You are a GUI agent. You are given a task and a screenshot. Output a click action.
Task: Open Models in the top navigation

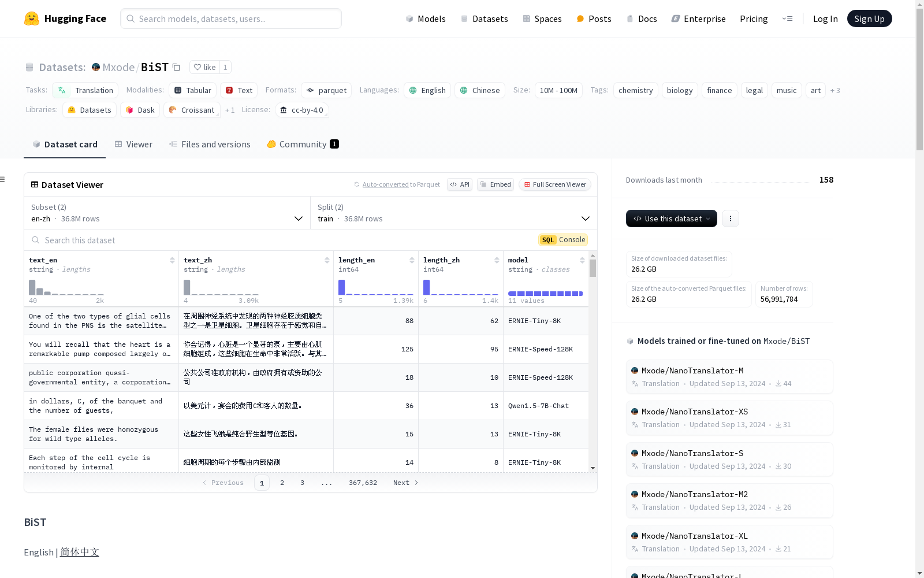click(x=426, y=18)
